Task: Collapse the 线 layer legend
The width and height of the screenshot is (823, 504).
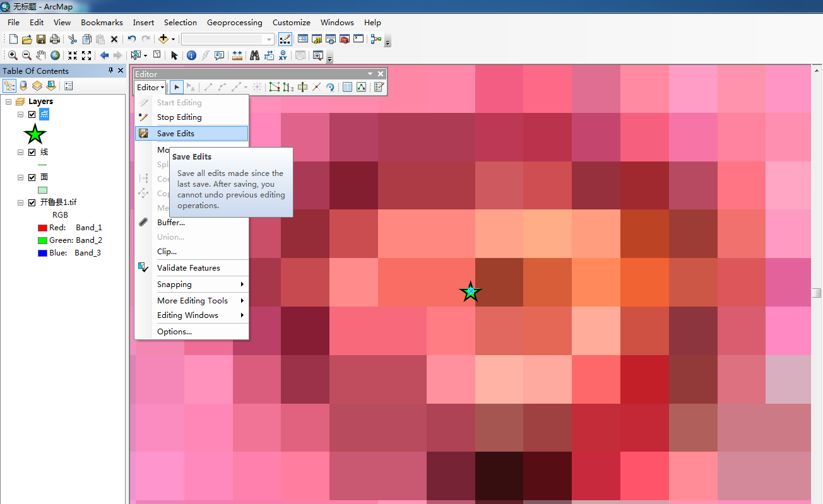Action: (x=21, y=152)
